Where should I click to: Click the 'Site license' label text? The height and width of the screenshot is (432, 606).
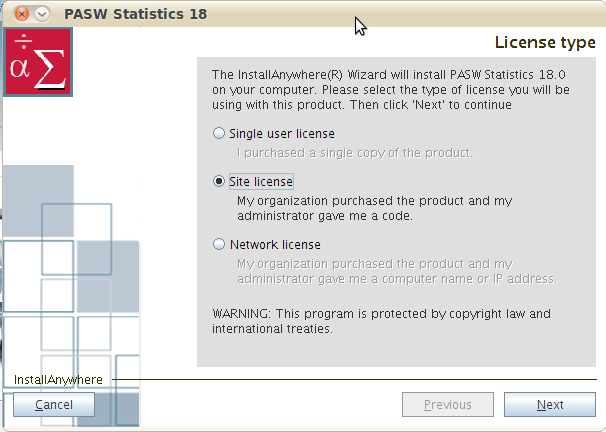click(261, 182)
